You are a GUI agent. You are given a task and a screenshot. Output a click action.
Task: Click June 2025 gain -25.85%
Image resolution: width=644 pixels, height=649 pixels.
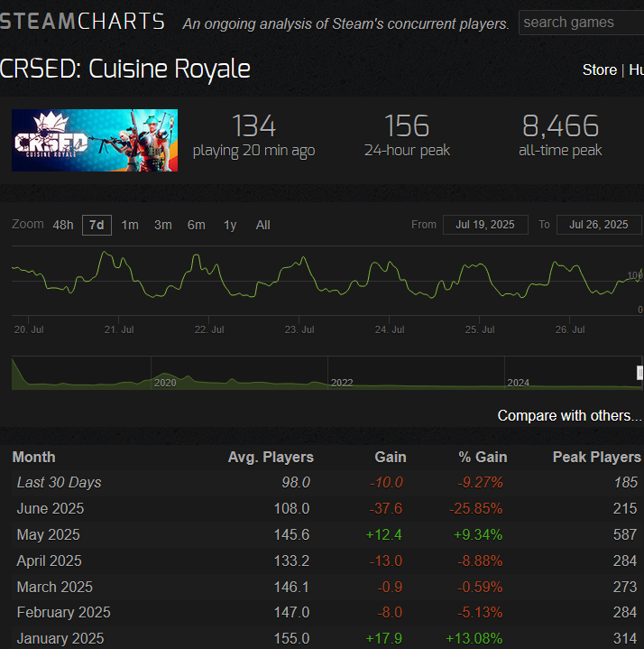(x=476, y=509)
